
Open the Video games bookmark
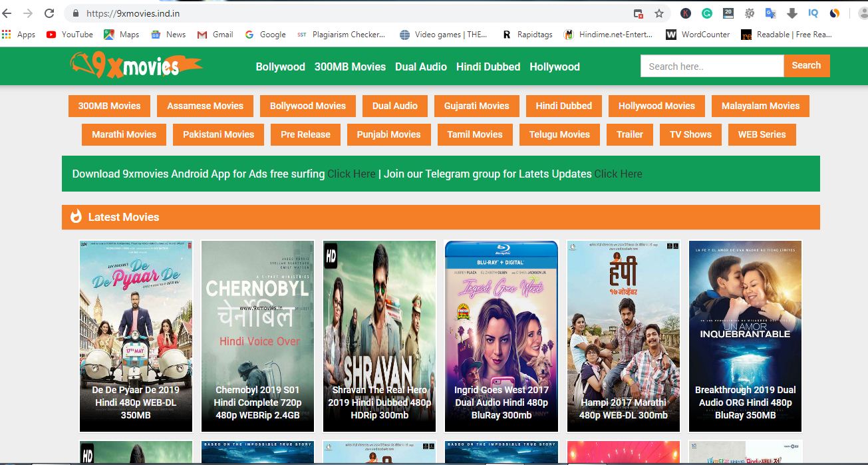(x=444, y=35)
